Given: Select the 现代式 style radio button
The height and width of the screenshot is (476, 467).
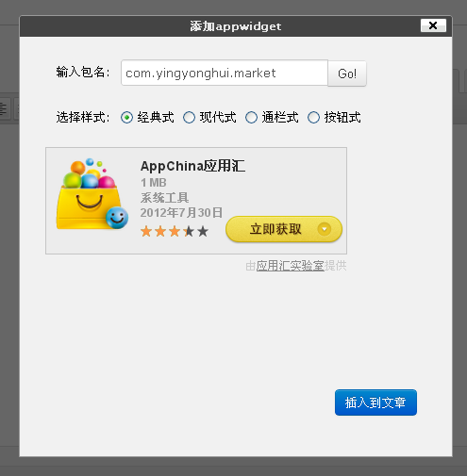Looking at the screenshot, I should pyautogui.click(x=189, y=118).
